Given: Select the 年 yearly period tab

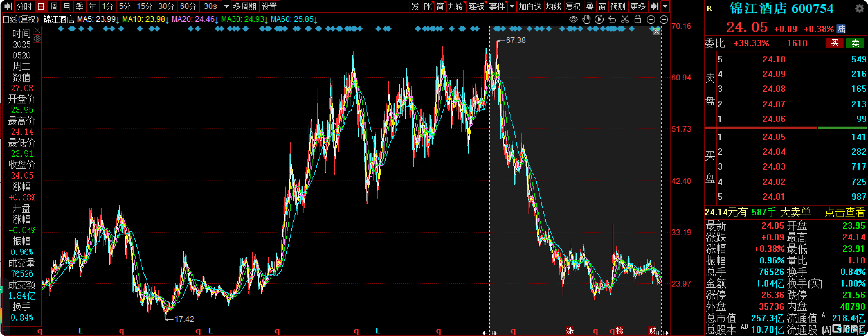Looking at the screenshot, I should click(92, 6).
